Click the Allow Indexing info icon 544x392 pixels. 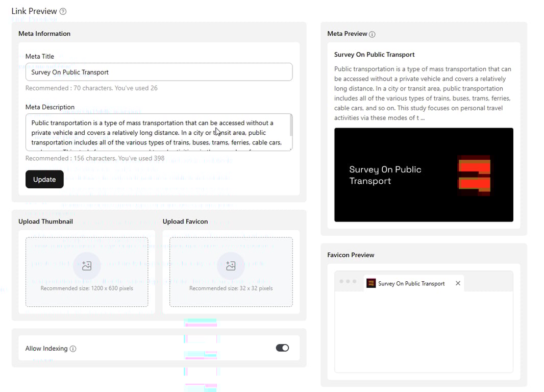pos(73,349)
